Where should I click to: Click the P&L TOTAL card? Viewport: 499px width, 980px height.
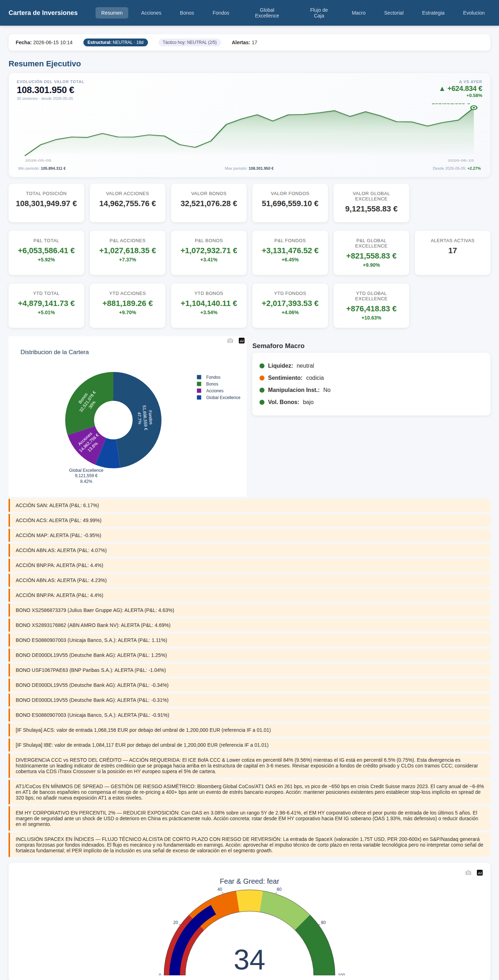46,252
